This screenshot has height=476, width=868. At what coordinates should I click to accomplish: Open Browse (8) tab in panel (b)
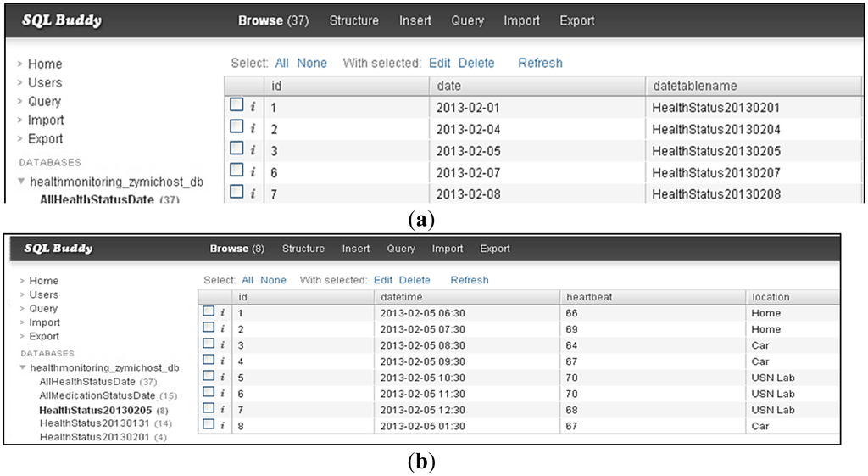click(x=237, y=249)
